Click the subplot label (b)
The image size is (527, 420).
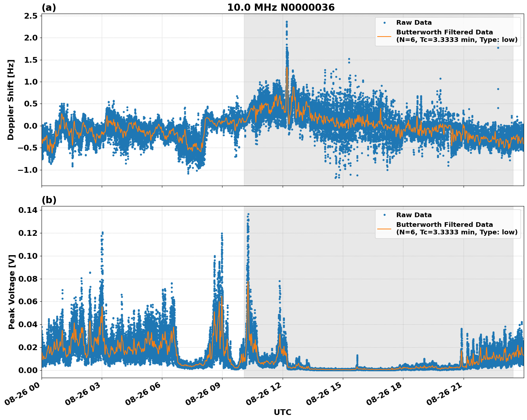[49, 199]
